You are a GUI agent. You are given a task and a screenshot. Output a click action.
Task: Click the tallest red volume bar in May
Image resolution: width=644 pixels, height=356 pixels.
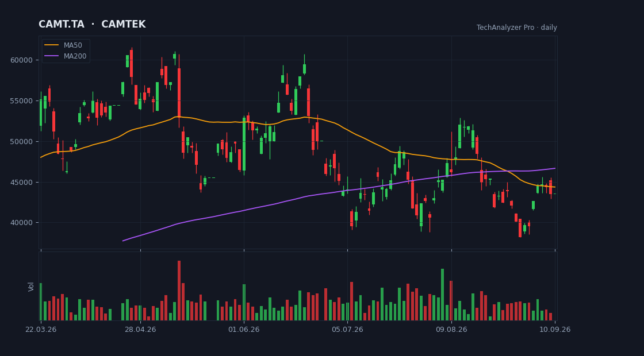179,291
